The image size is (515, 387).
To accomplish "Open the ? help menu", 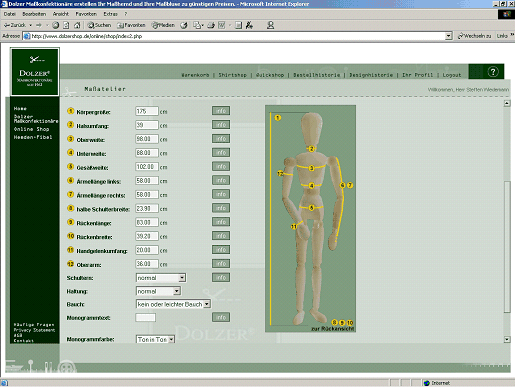I will [x=126, y=14].
